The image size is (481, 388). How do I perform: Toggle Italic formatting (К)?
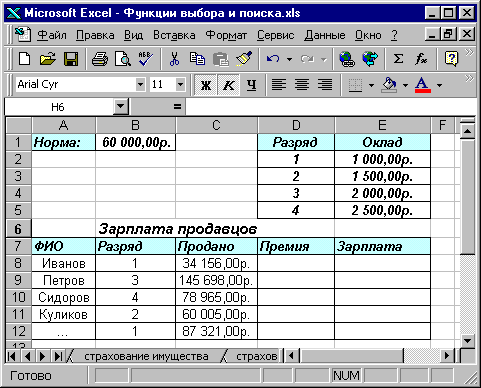(x=228, y=85)
